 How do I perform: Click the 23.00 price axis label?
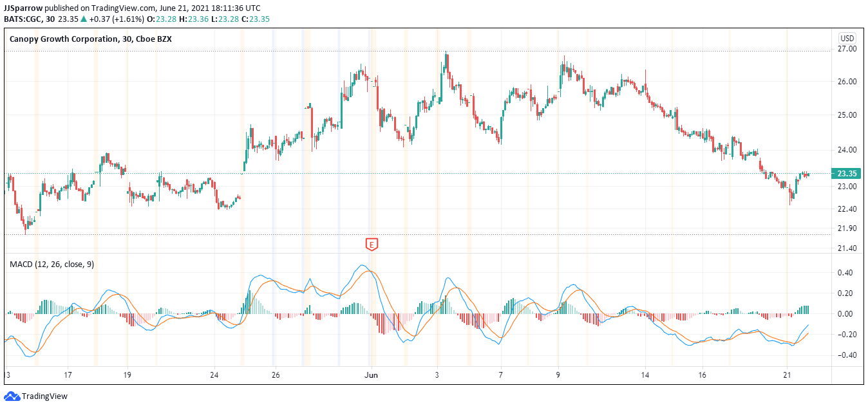click(847, 187)
